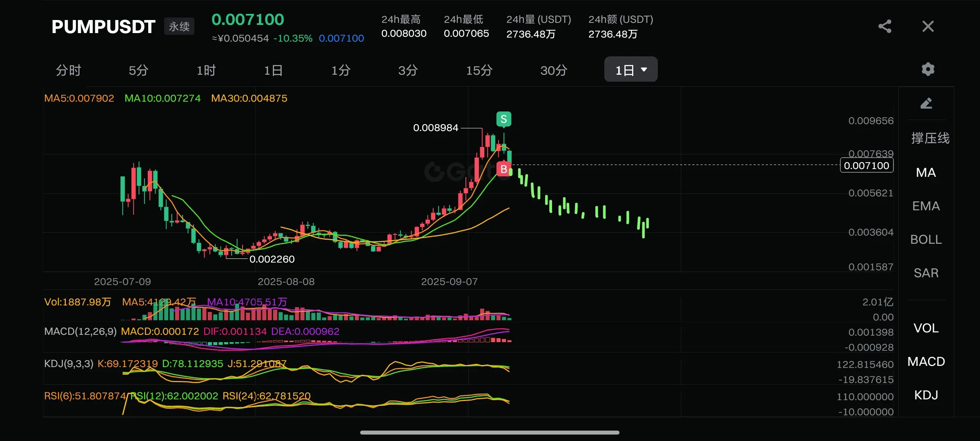
Task: Tap the red B buy marker
Action: click(504, 169)
